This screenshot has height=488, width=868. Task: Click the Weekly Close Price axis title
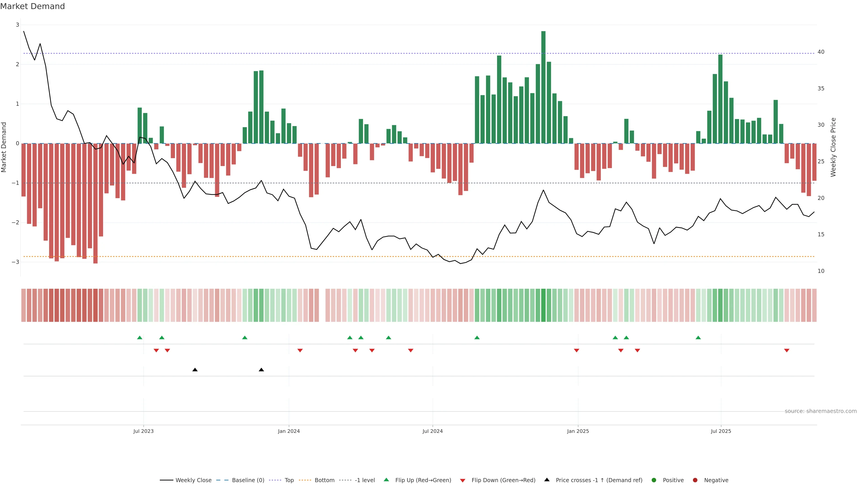pyautogui.click(x=833, y=147)
